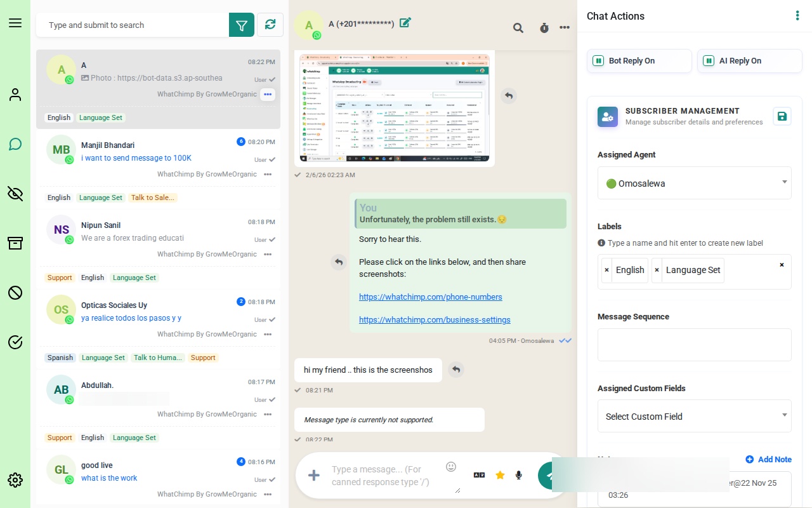Remove the English label

607,270
